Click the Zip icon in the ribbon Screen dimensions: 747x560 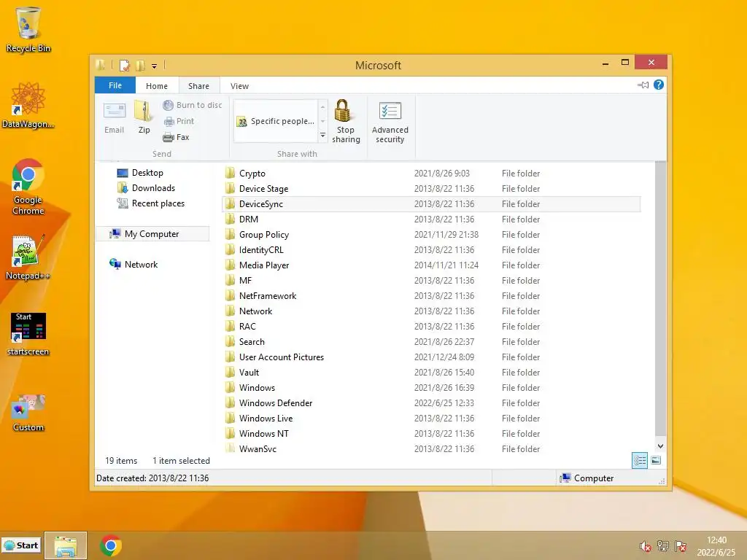coord(144,117)
